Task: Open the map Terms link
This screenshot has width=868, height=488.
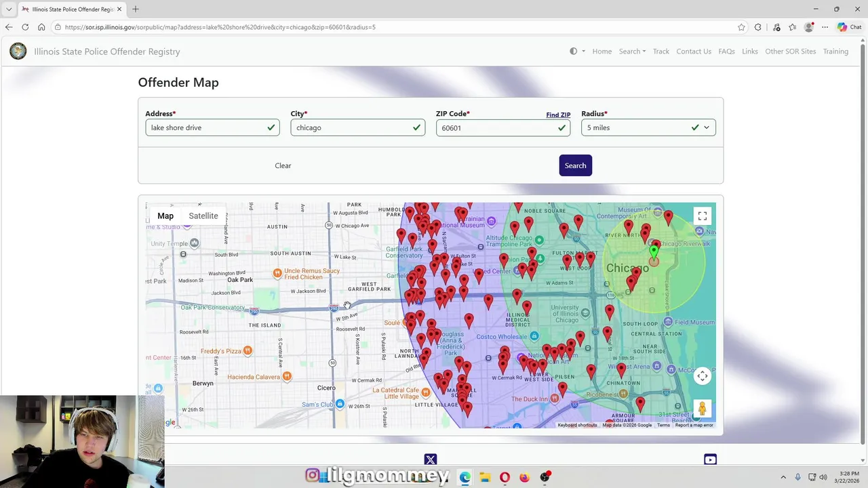Action: [x=663, y=425]
